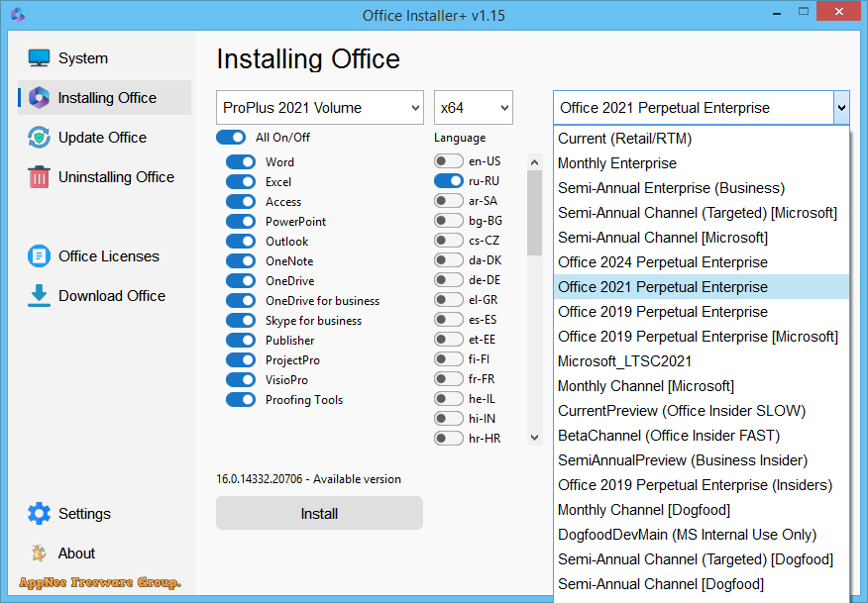Select Monthly Channel [Dogfood] option

pos(701,510)
